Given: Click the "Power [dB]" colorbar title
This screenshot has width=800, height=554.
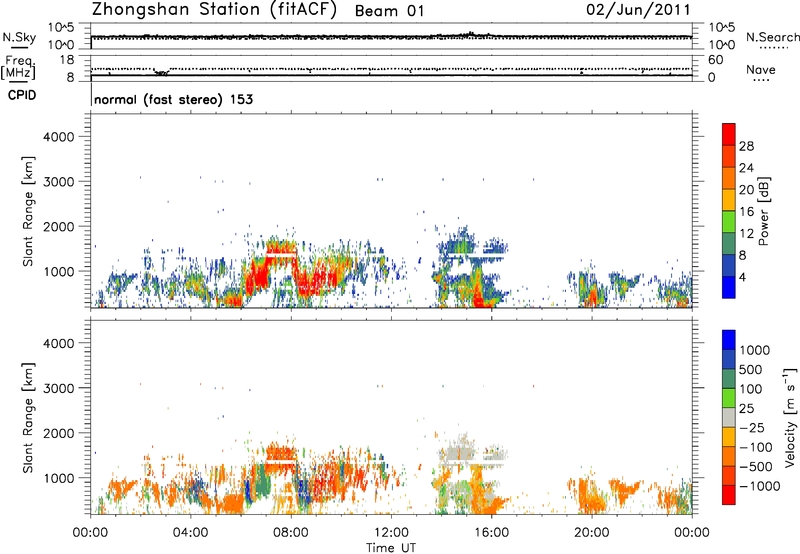Looking at the screenshot, I should 763,211.
